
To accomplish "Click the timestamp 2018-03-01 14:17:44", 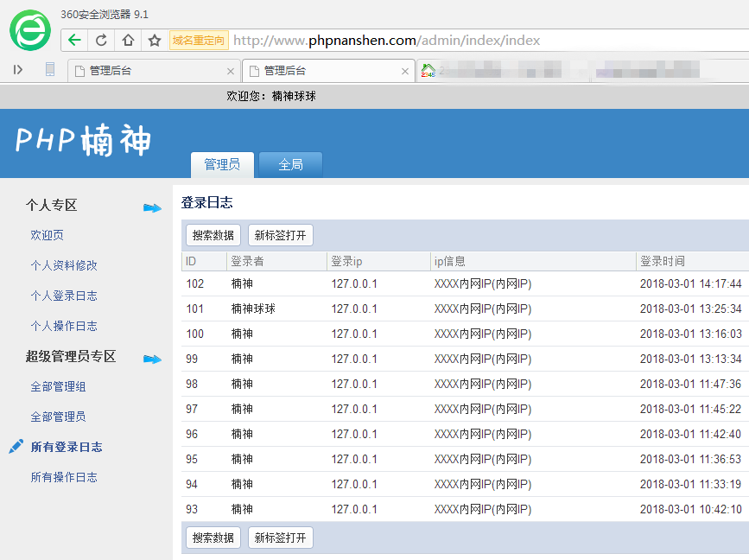I will point(691,283).
